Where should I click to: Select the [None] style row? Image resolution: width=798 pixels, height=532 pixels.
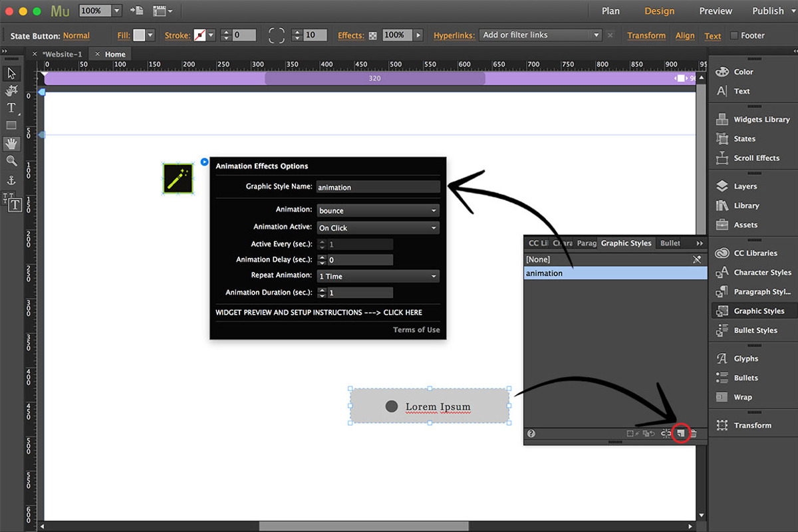[615, 259]
